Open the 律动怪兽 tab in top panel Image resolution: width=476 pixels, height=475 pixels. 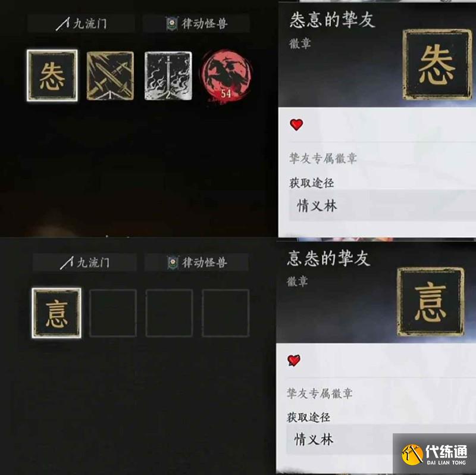tap(196, 23)
